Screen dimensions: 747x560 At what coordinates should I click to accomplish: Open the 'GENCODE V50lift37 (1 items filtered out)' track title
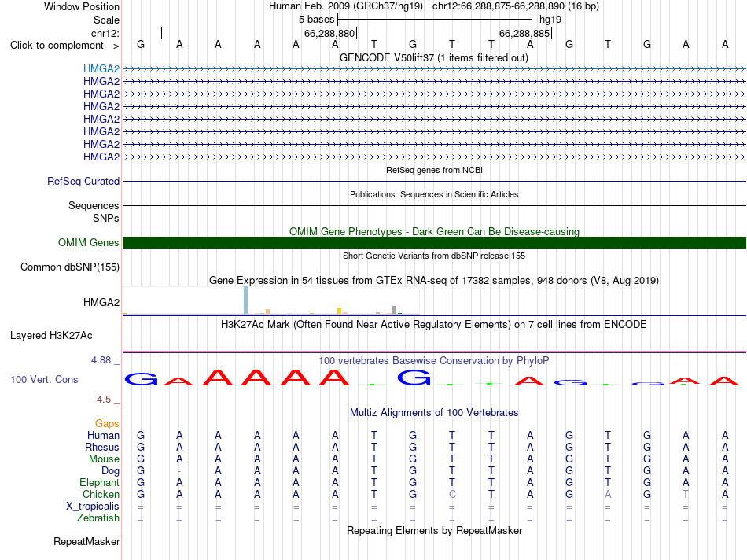[x=434, y=57]
